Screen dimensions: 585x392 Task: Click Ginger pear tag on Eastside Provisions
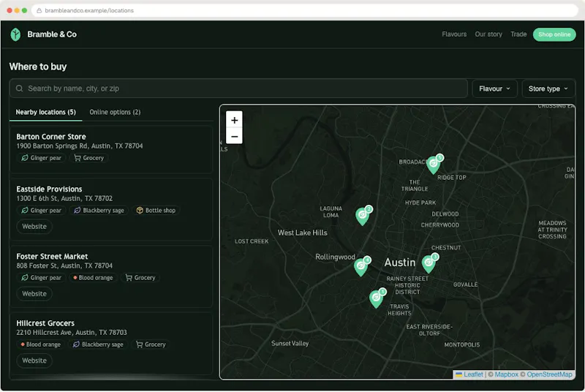click(x=42, y=211)
